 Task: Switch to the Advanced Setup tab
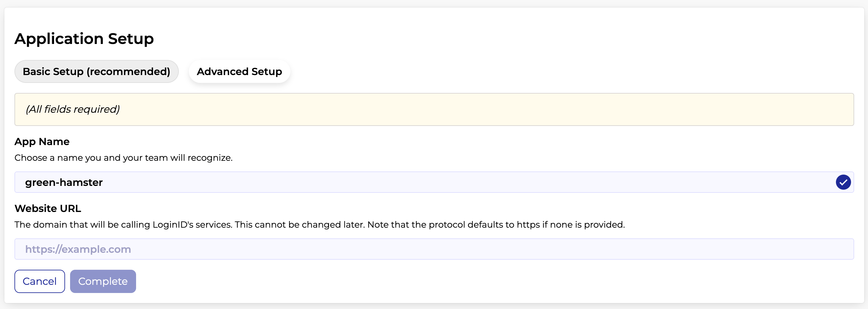[x=239, y=71]
